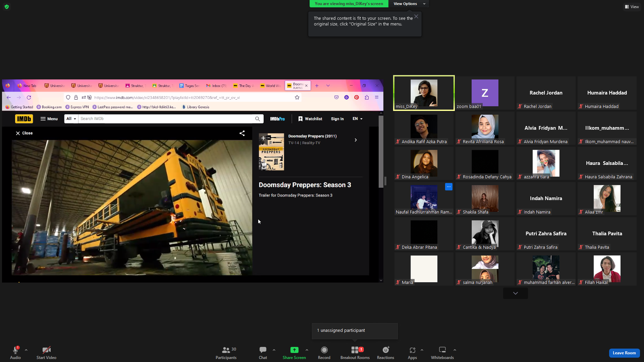Switch to the Tugas tab
The width and height of the screenshot is (644, 362).
tap(190, 86)
